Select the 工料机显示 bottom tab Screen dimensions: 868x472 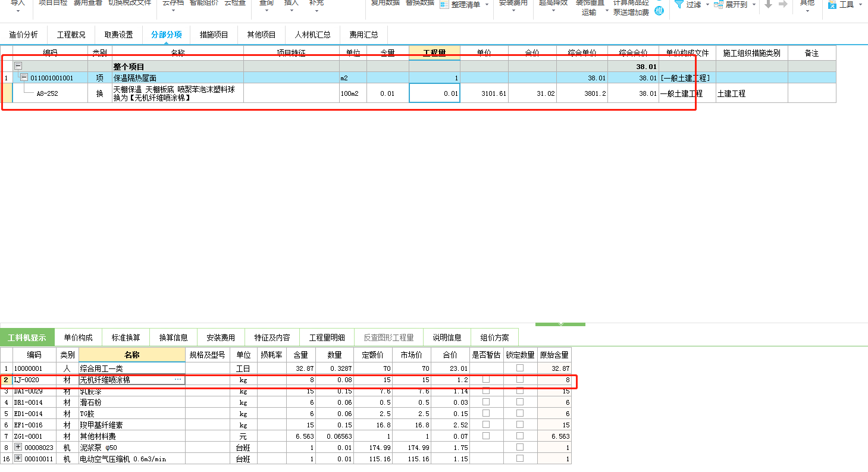[27, 337]
